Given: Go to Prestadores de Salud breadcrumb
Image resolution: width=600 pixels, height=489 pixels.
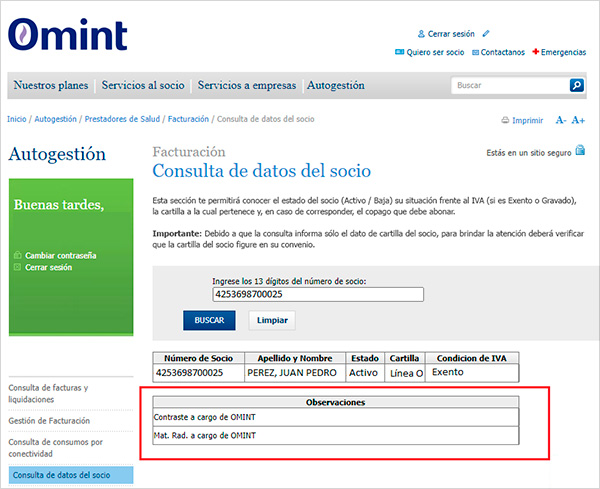Looking at the screenshot, I should [122, 119].
